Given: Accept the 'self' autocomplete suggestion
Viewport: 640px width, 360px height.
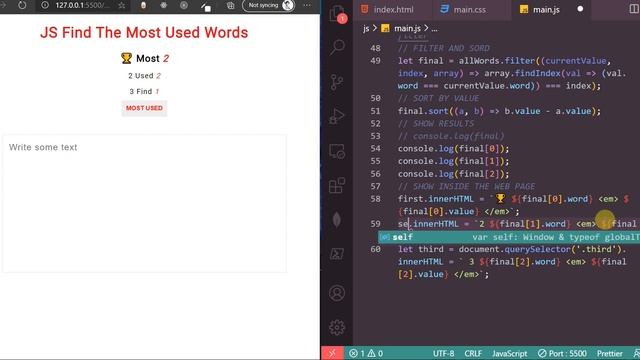Looking at the screenshot, I should [x=509, y=237].
